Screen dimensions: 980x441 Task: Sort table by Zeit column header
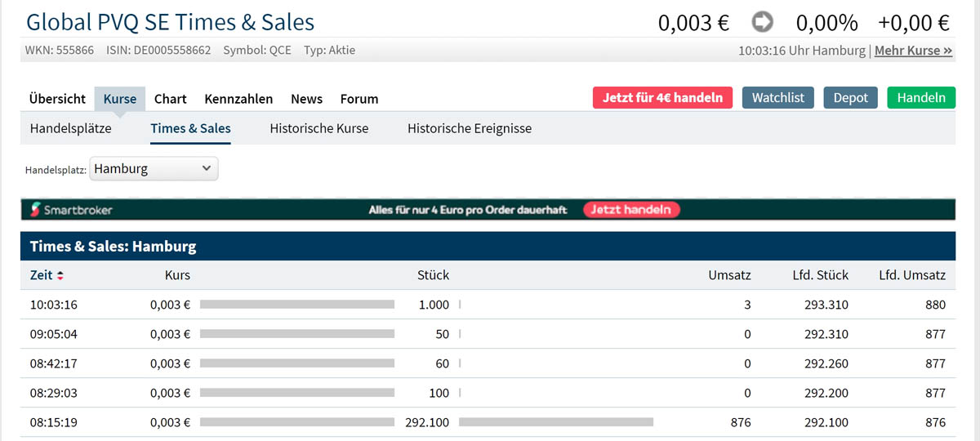coord(41,275)
